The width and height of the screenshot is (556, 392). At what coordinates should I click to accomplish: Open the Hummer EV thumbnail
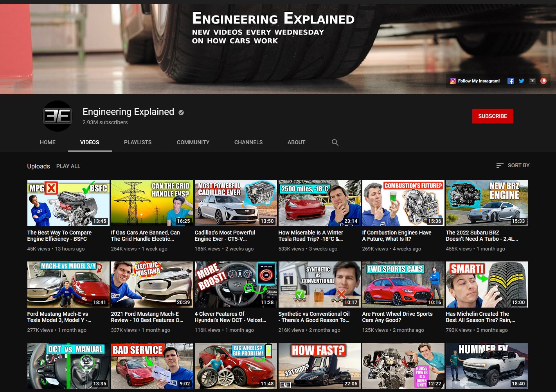[487, 366]
